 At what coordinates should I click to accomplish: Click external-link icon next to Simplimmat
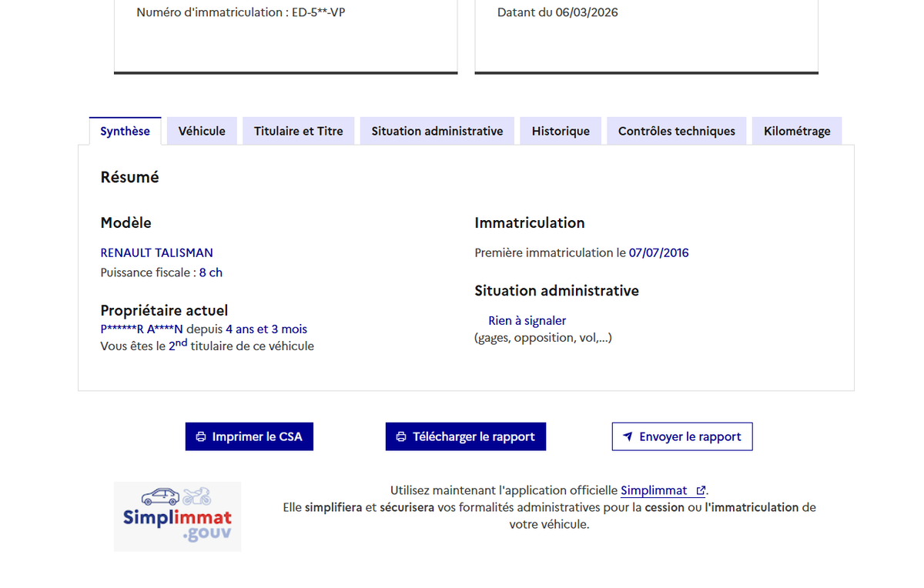click(700, 490)
